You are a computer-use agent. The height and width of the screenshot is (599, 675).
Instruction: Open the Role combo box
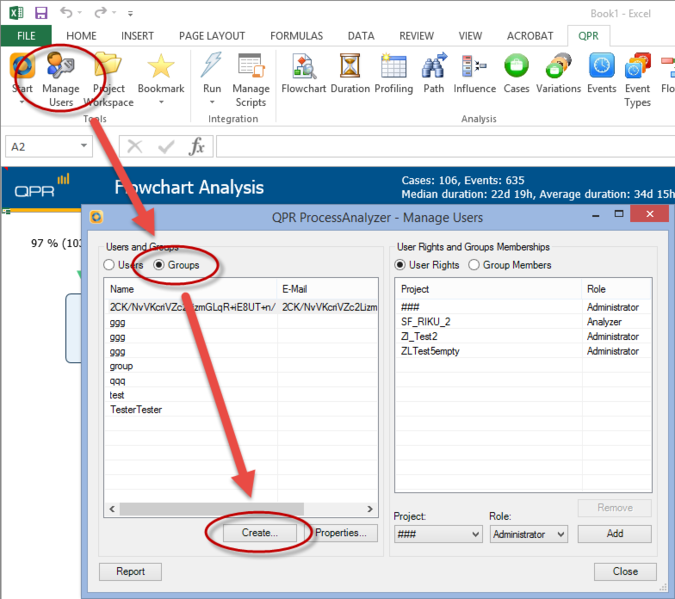pyautogui.click(x=529, y=534)
